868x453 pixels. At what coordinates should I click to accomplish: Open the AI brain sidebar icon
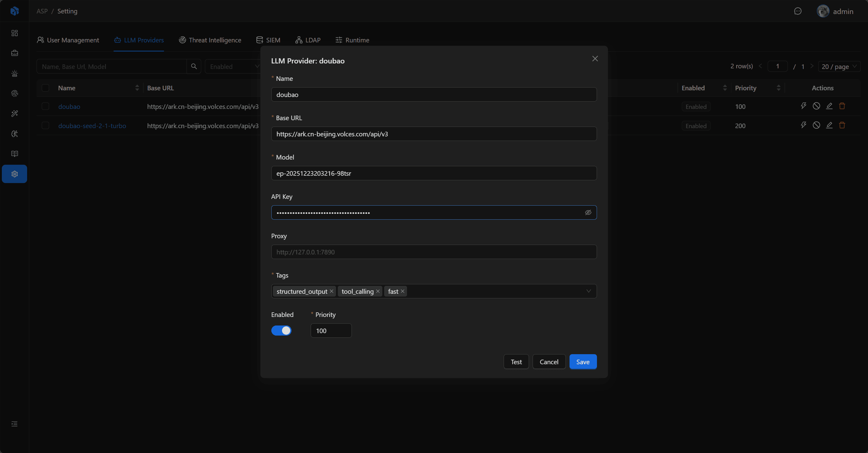click(x=15, y=134)
